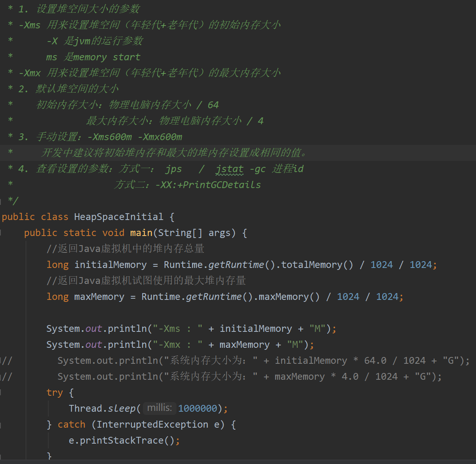Click the HeapSpaceInitial class name

click(x=118, y=217)
